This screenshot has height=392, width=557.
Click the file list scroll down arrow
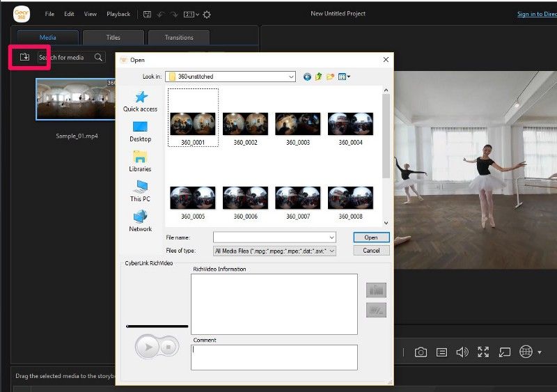tap(386, 223)
